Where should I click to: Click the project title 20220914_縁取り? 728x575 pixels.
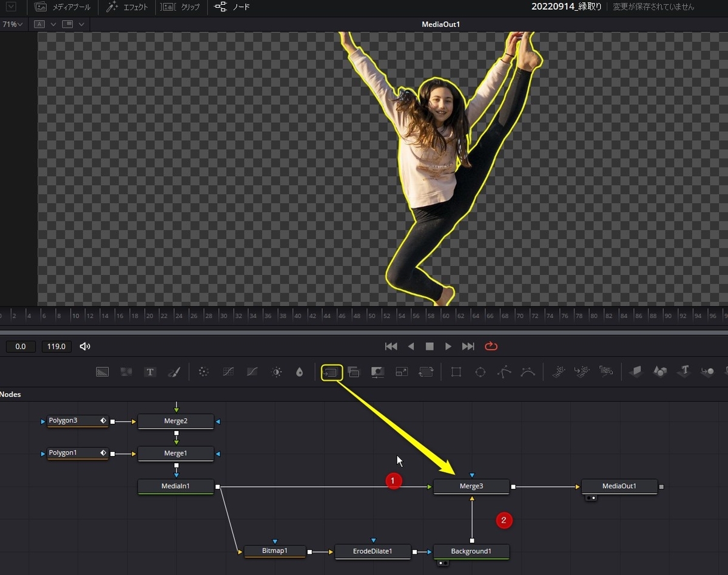point(566,7)
